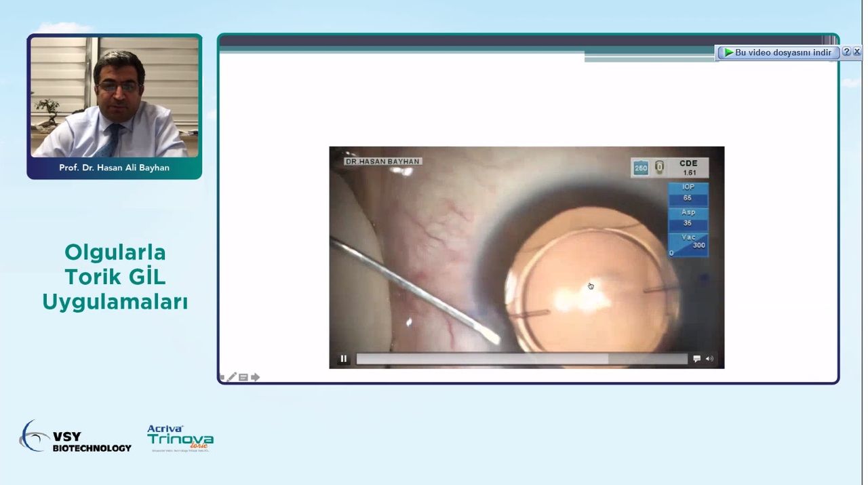
Task: Click the 250 bottle height icon
Action: point(641,168)
